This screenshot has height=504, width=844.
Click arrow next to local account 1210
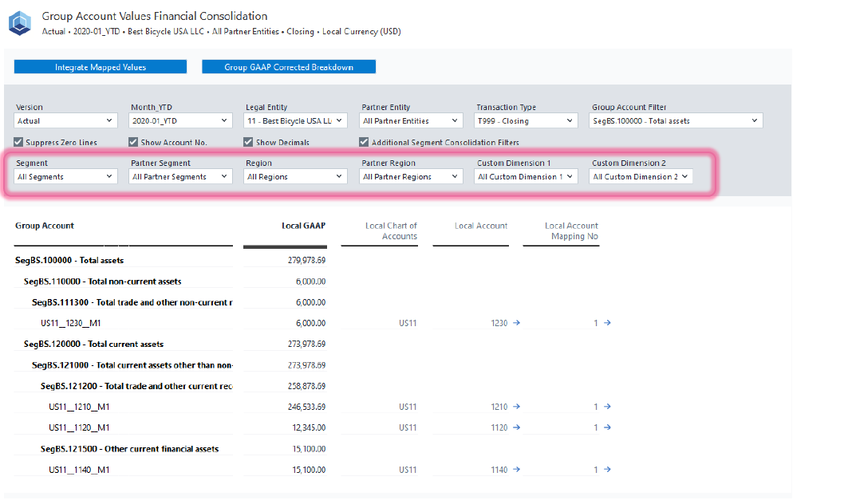coord(516,407)
